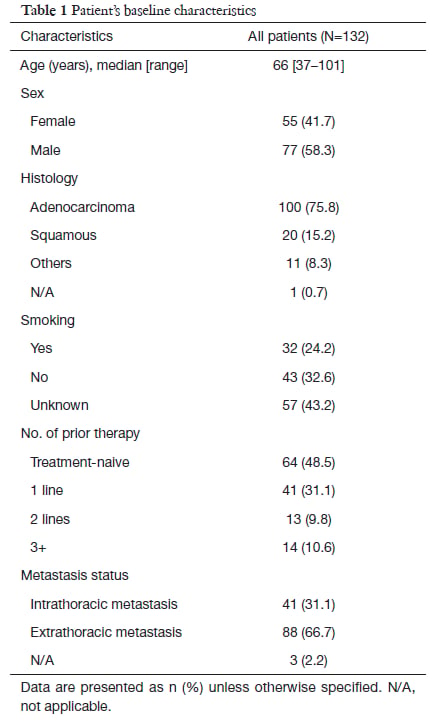The image size is (433, 724).
Task: Click the Unknown smoking value 57 (43.2)
Action: point(308,406)
